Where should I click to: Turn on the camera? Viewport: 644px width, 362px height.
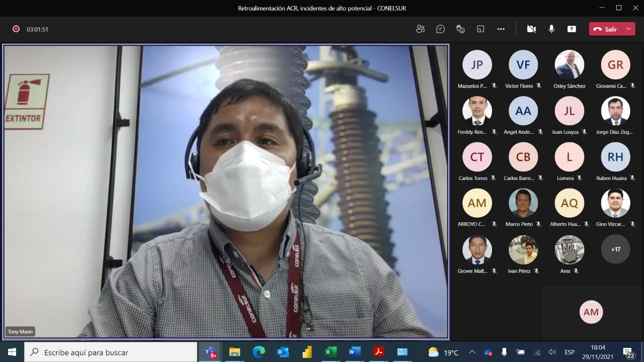pos(531,29)
